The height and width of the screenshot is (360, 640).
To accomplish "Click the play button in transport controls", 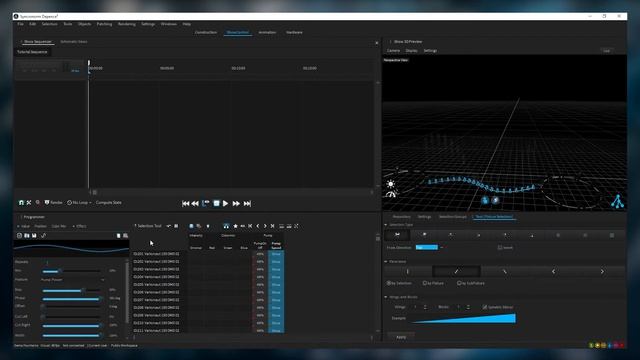I will 225,203.
